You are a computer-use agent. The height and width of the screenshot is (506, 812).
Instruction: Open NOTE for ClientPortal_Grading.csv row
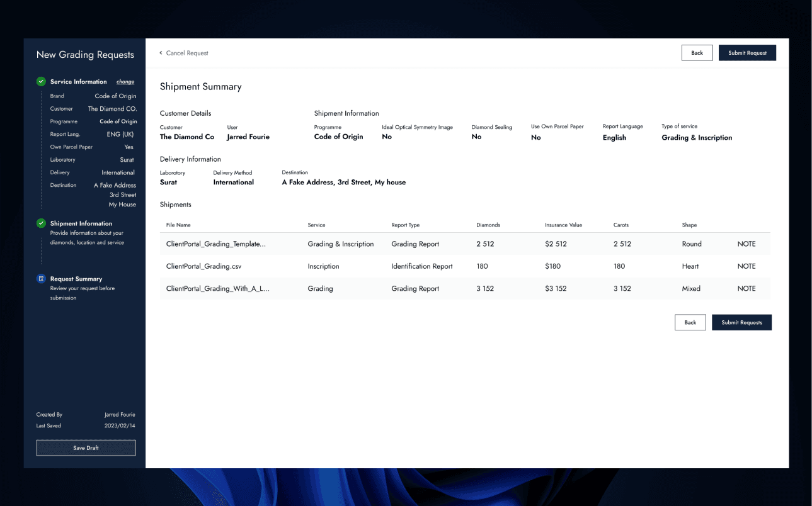(x=746, y=266)
